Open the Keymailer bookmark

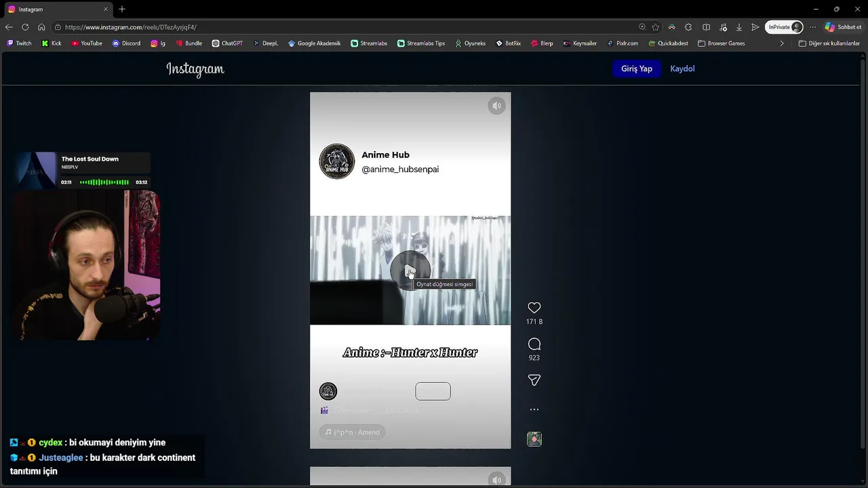[580, 43]
